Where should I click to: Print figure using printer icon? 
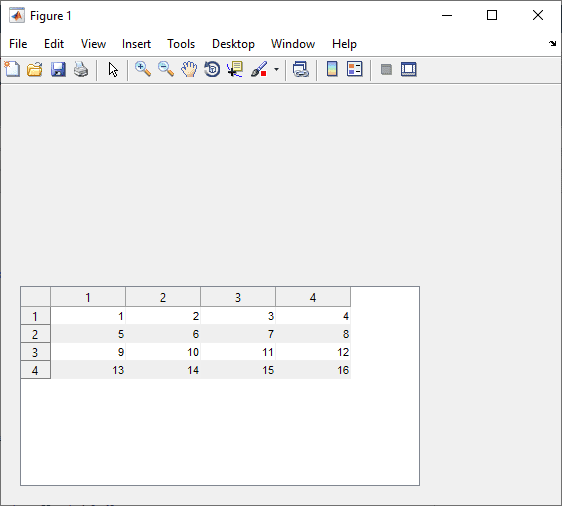[81, 69]
